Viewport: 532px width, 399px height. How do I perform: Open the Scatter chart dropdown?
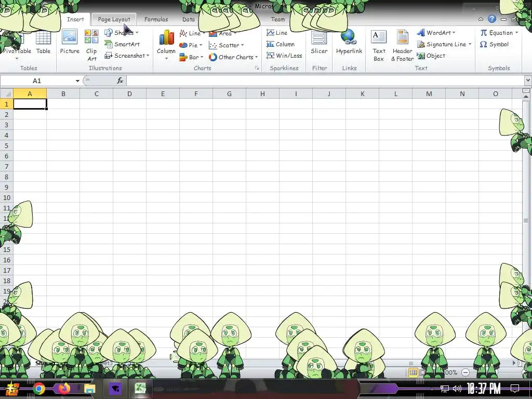227,45
